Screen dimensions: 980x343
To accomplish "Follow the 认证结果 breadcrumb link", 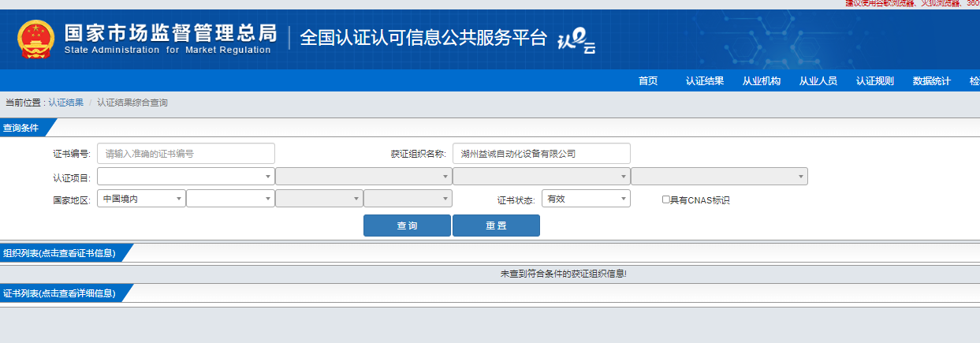I will point(66,103).
